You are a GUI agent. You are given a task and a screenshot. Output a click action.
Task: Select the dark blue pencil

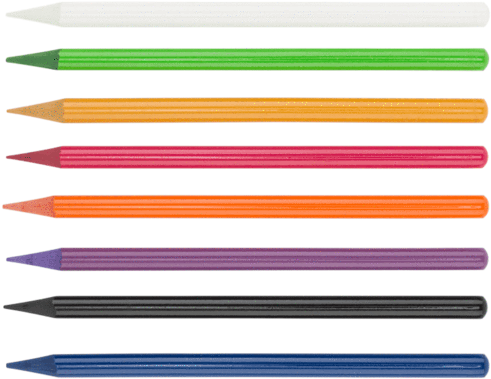248,366
